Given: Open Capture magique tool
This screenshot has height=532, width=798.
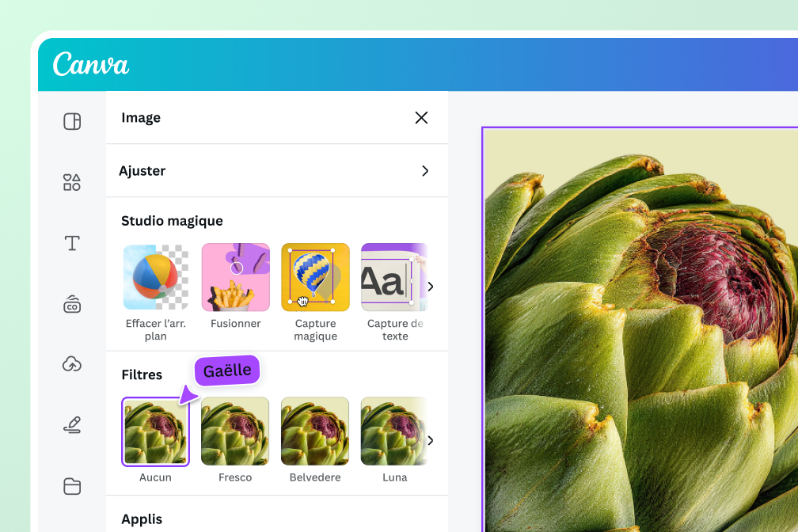Looking at the screenshot, I should pos(316,277).
